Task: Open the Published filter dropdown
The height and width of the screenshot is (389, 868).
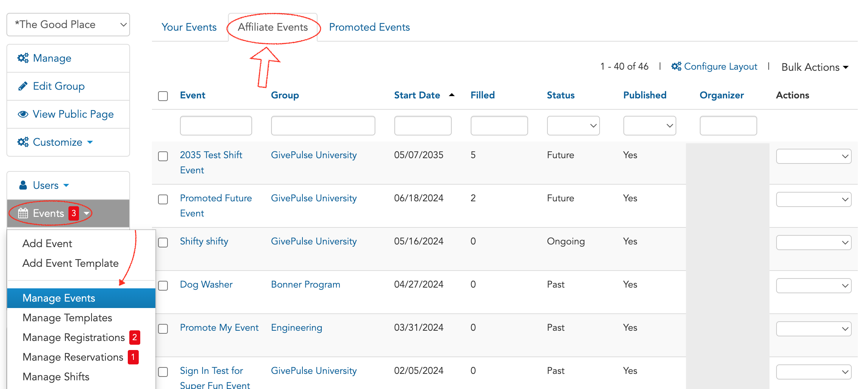Action: coord(649,126)
